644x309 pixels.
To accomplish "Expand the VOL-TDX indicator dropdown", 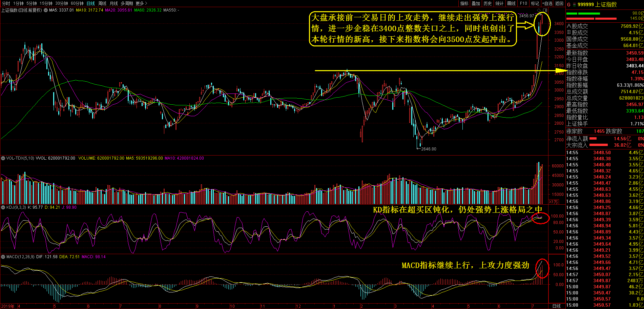I will pos(3,158).
